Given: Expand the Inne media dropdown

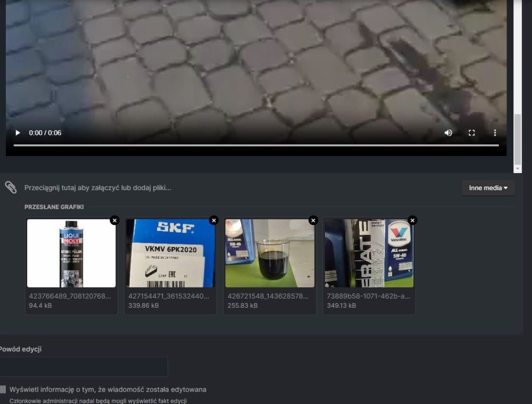Looking at the screenshot, I should pos(488,188).
